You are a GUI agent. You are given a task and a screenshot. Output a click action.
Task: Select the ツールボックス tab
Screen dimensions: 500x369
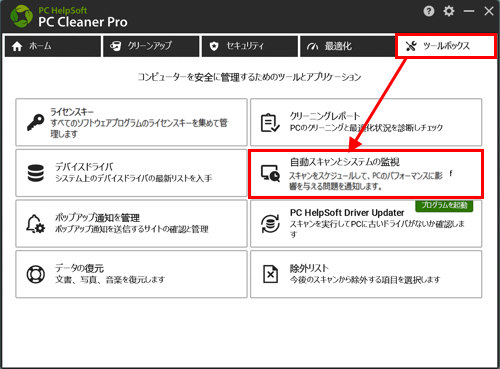coord(446,46)
